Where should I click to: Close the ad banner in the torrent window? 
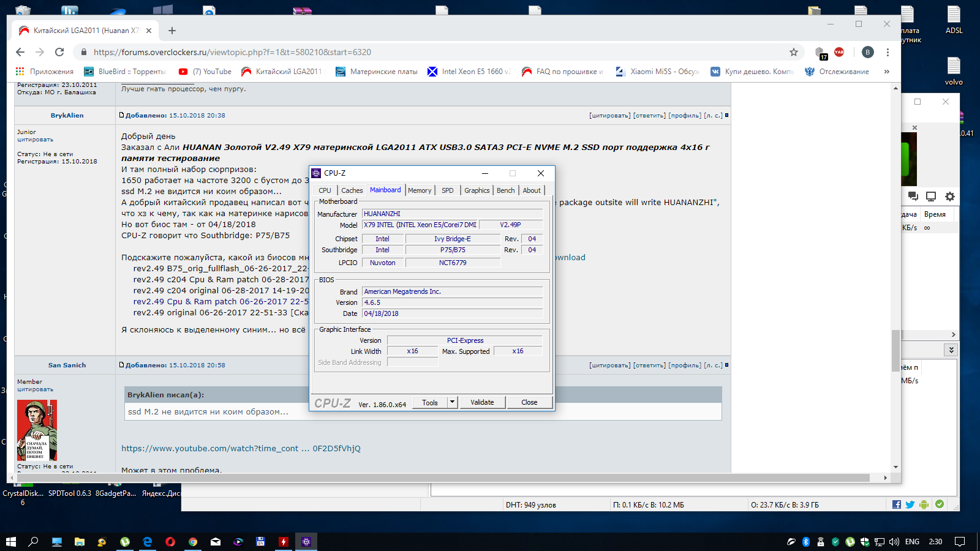click(x=914, y=128)
